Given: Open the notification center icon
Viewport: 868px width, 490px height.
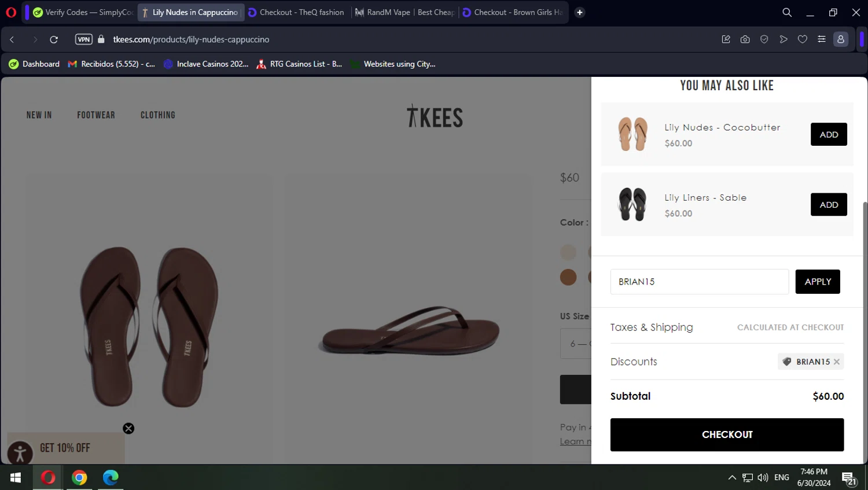Looking at the screenshot, I should (x=849, y=478).
